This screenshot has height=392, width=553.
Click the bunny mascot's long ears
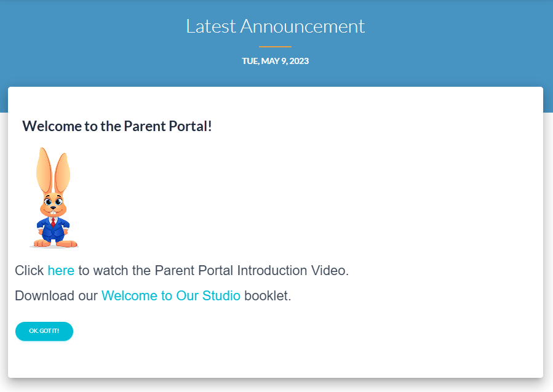[52, 169]
